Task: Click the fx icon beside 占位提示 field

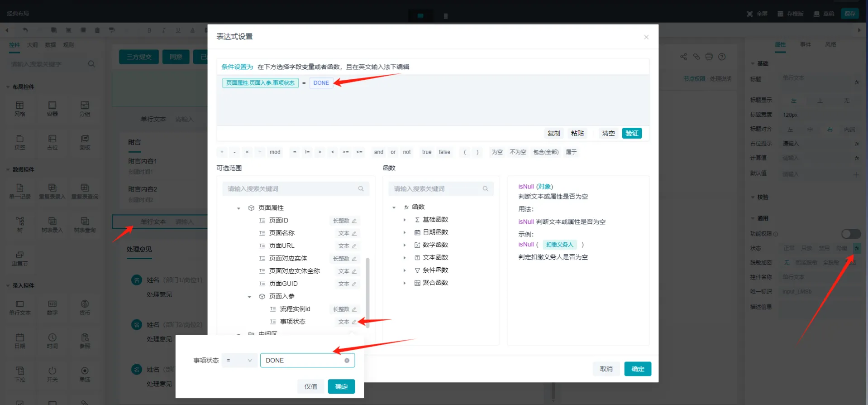Action: pyautogui.click(x=857, y=144)
